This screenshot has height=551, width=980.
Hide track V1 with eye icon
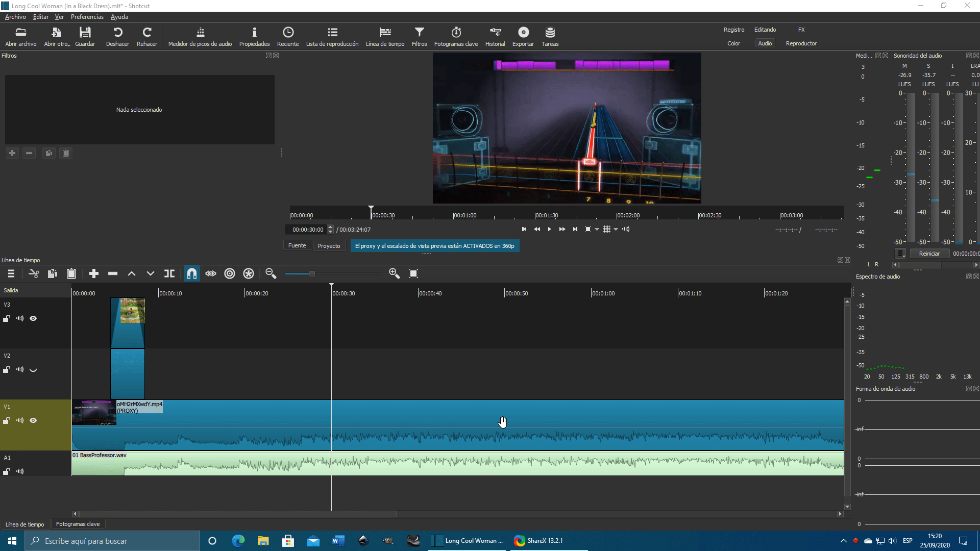point(33,420)
